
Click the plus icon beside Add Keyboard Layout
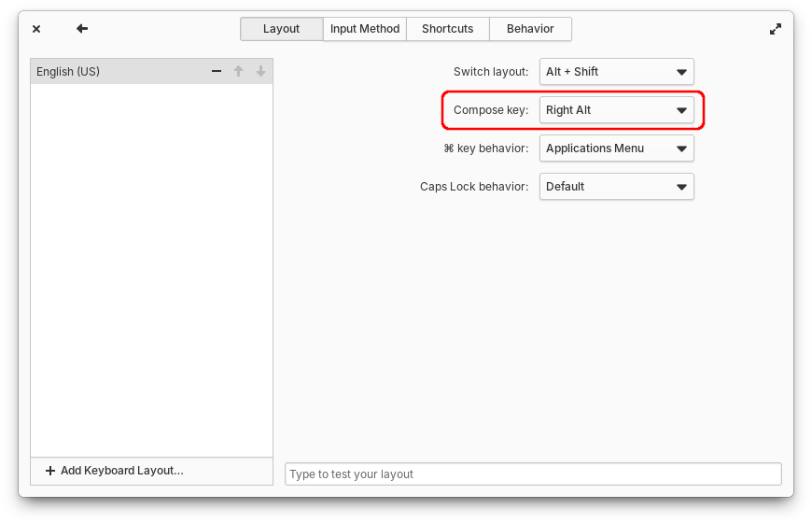click(50, 471)
